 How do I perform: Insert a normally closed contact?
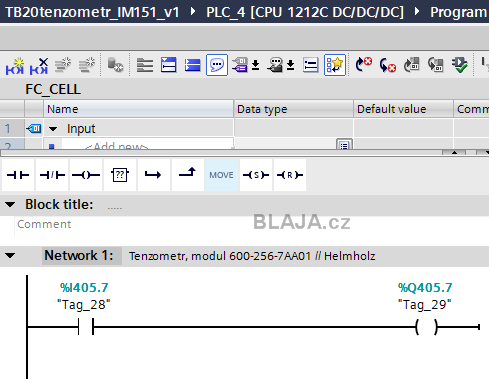click(52, 175)
